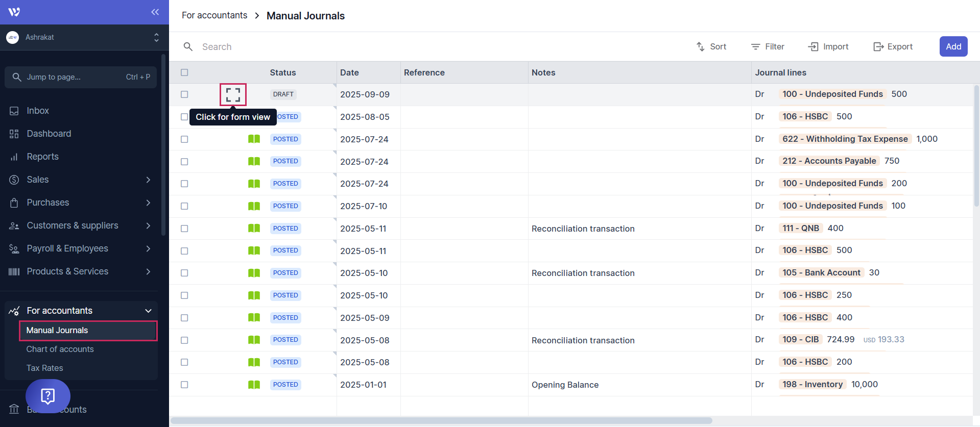The image size is (980, 427).
Task: Open Chart of accounts page
Action: tap(60, 349)
